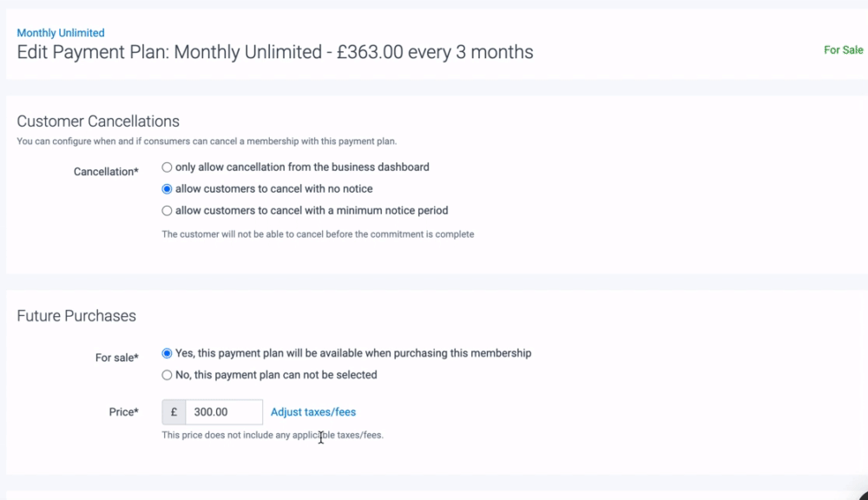Viewport: 868px width, 500px height.
Task: Click the Cancellation* field label
Action: [106, 172]
